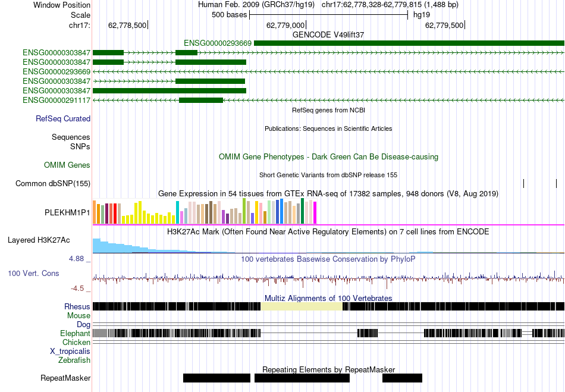Click the longest RepeatMasker repeat block
565x392 pixels.
302,378
